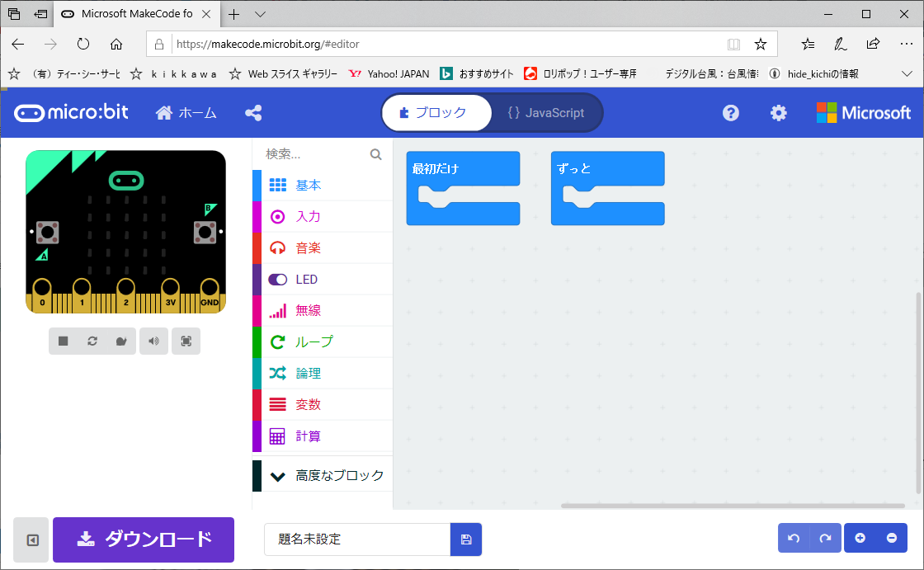Switch to ブロック editor tab
Screen dimensions: 924x570
(436, 112)
